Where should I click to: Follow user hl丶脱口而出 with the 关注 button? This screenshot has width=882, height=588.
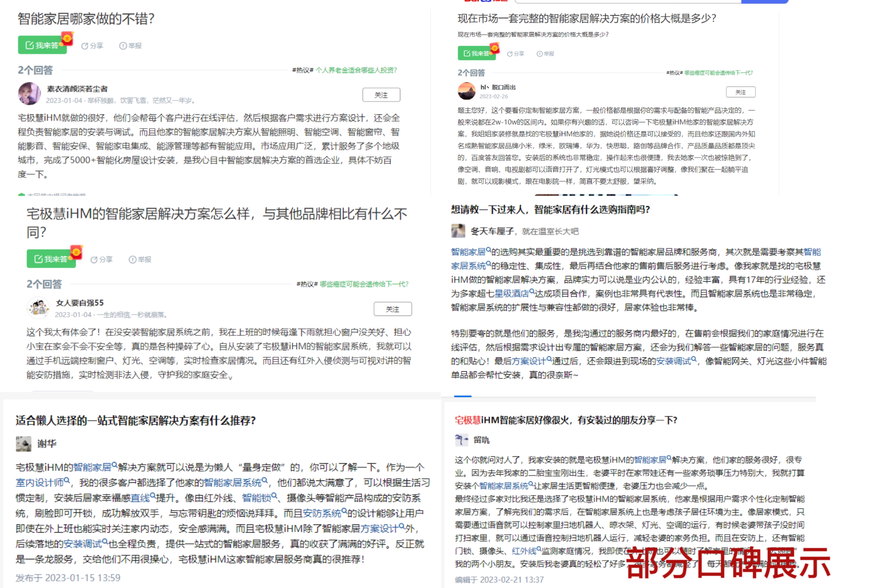click(x=741, y=92)
